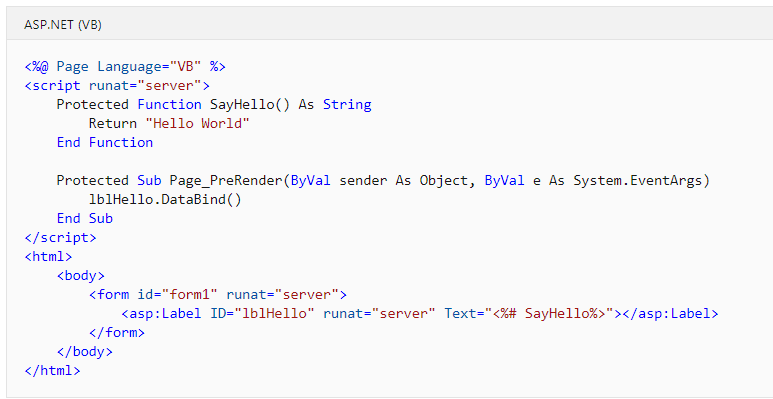This screenshot has height=399, width=773.
Task: Click the closing </body> tag
Action: (x=85, y=352)
